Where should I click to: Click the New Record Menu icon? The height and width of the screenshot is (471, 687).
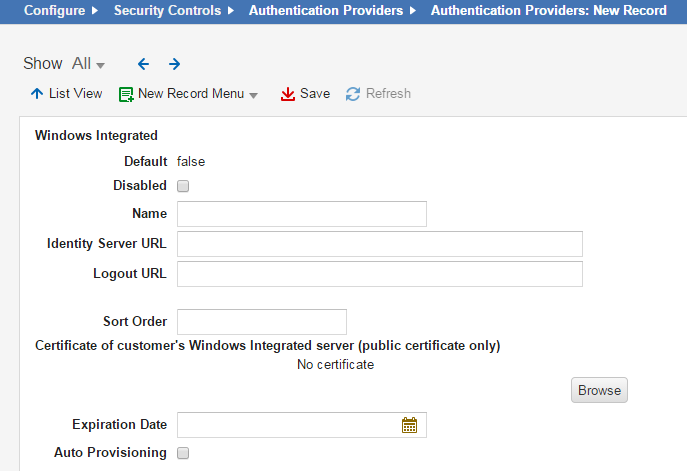tap(126, 94)
